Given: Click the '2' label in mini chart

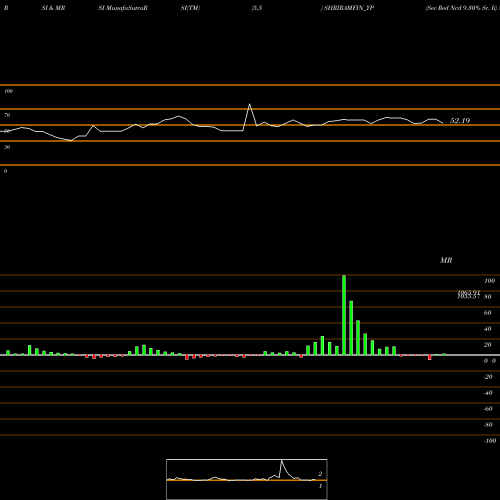Looking at the screenshot, I should tap(320, 474).
